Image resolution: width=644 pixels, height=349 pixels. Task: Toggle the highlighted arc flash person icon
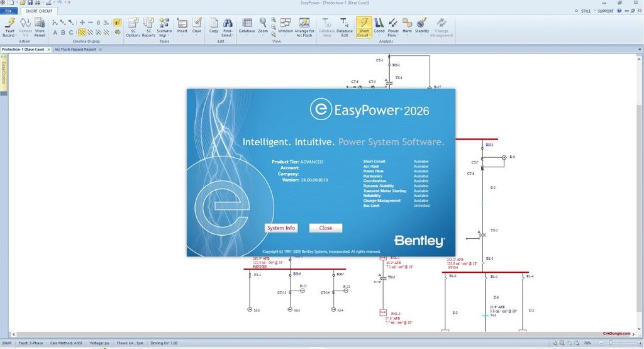[118, 23]
